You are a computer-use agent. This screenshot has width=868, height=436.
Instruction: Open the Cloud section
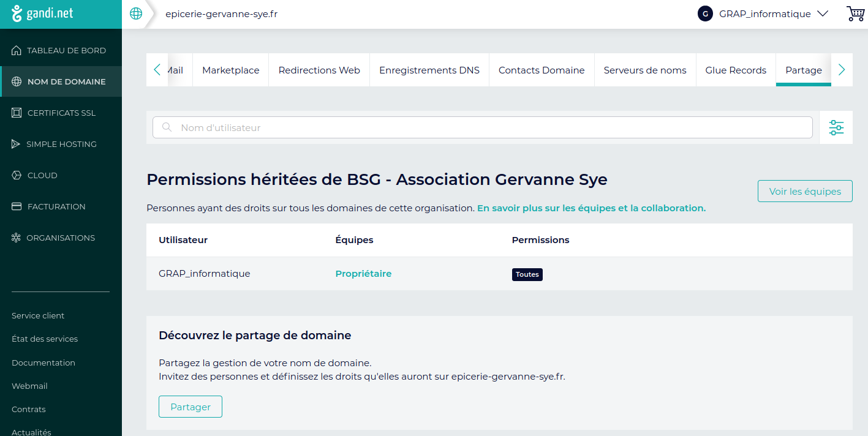pyautogui.click(x=42, y=175)
